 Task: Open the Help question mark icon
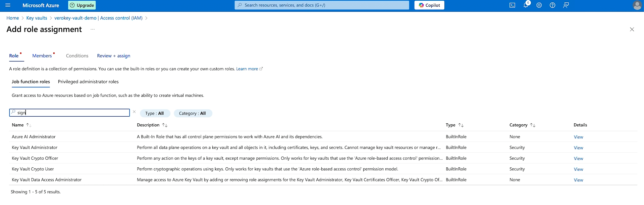pyautogui.click(x=552, y=5)
